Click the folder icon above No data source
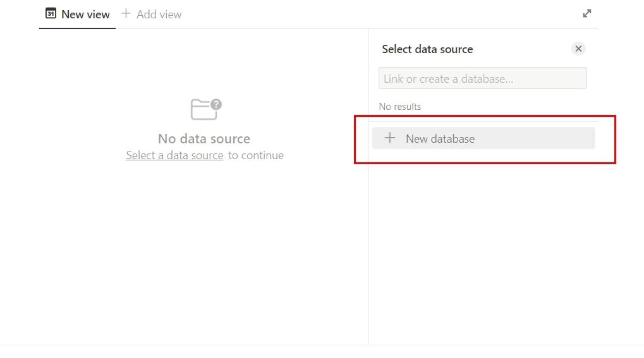 (x=204, y=110)
